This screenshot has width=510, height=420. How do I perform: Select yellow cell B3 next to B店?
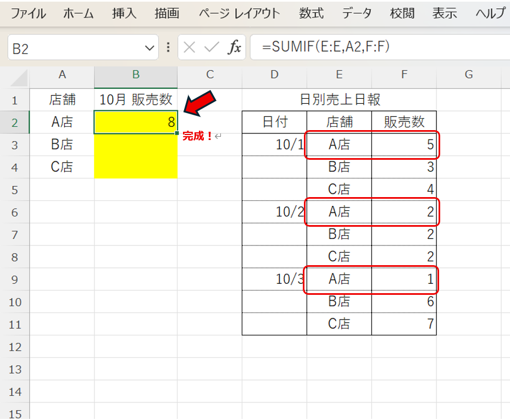point(135,145)
